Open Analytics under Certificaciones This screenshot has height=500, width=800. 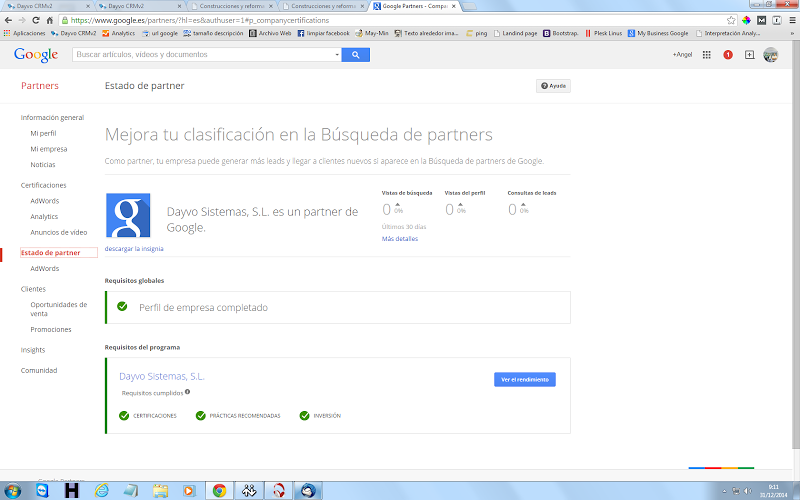pyautogui.click(x=44, y=217)
